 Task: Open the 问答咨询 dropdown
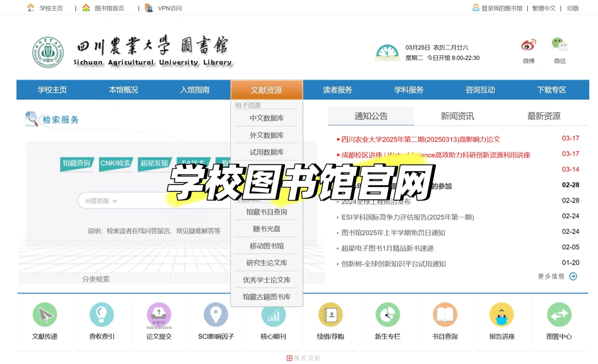pyautogui.click(x=101, y=201)
